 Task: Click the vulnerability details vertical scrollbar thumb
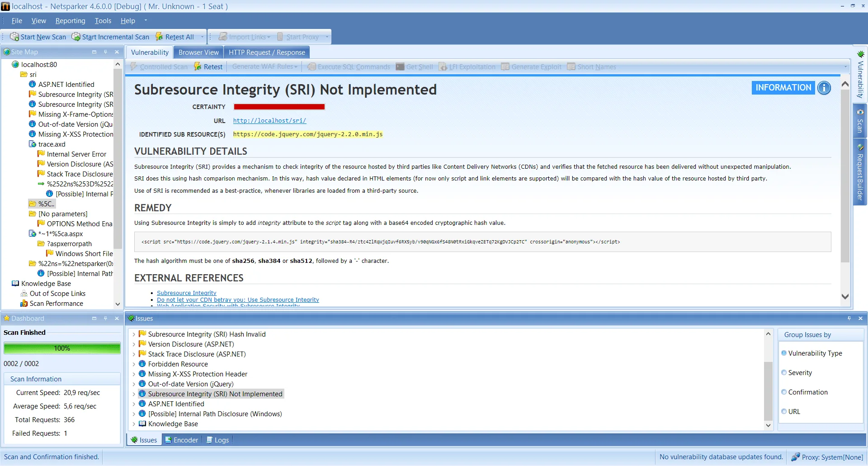pyautogui.click(x=845, y=176)
